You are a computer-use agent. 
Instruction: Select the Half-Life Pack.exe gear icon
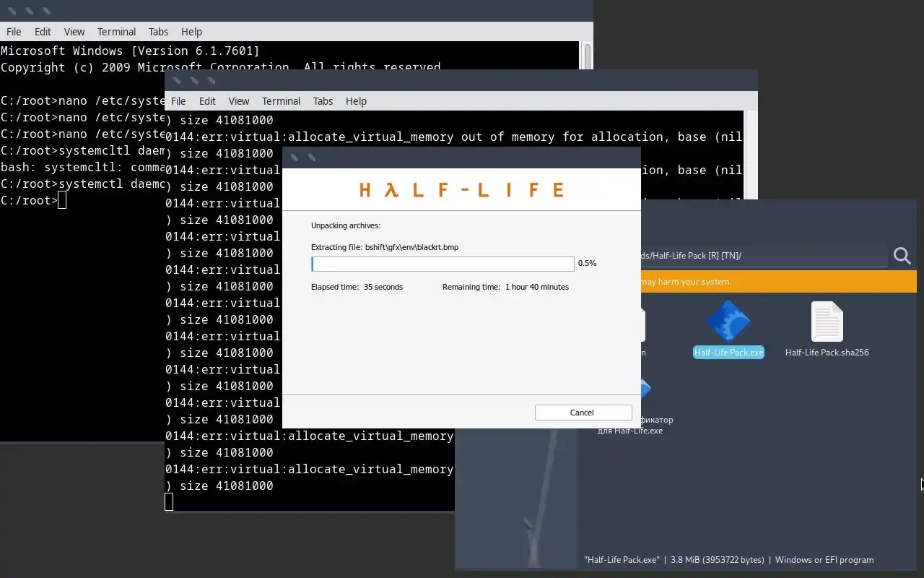click(x=728, y=322)
